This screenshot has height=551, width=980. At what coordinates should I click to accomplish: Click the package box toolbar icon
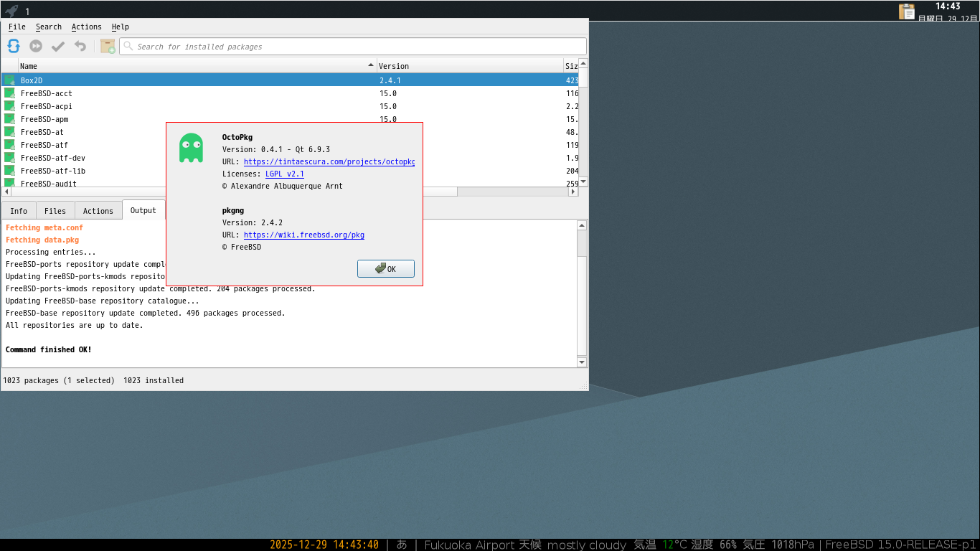pyautogui.click(x=108, y=46)
